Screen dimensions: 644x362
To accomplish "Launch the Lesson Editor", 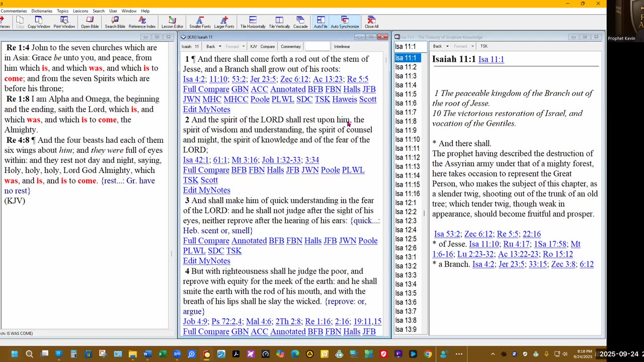I will pyautogui.click(x=172, y=22).
